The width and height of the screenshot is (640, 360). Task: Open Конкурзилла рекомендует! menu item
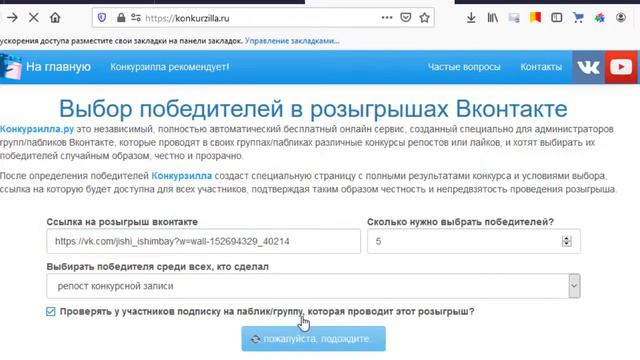[170, 67]
